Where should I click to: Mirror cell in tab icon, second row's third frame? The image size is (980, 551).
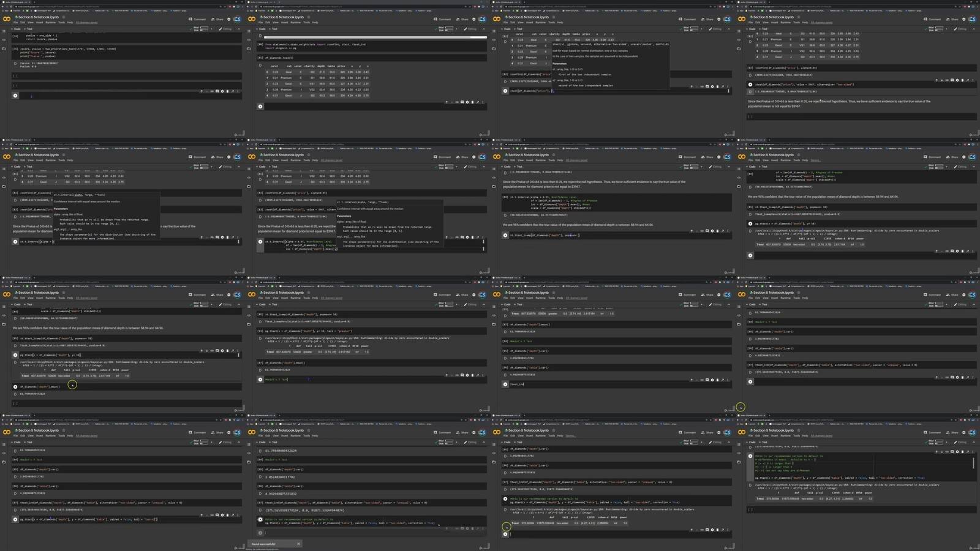pos(723,231)
